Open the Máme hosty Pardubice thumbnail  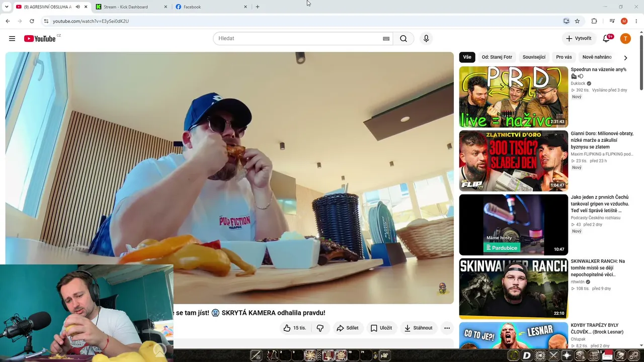pyautogui.click(x=513, y=225)
